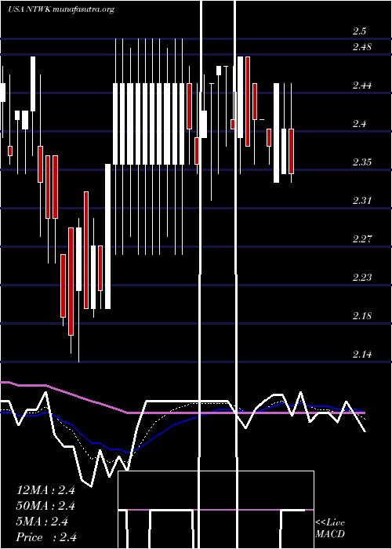Click the 2.48 price axis label
The image size is (392, 549).
[x=362, y=46]
